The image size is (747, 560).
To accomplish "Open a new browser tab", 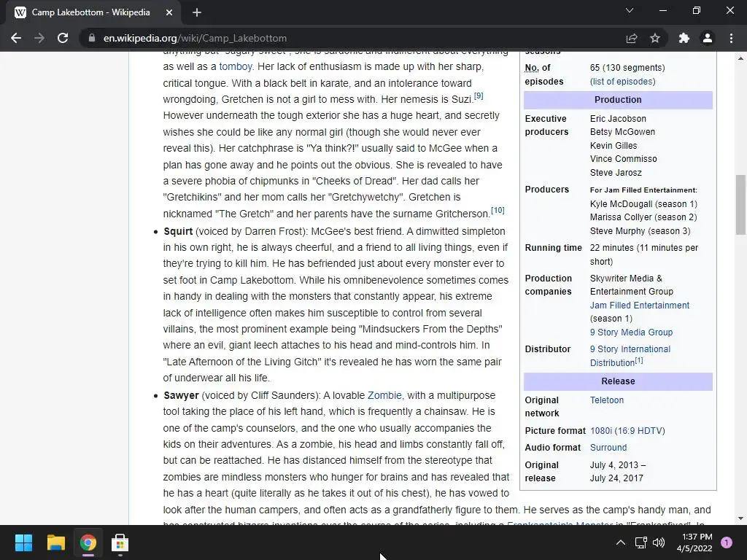I will pyautogui.click(x=197, y=12).
